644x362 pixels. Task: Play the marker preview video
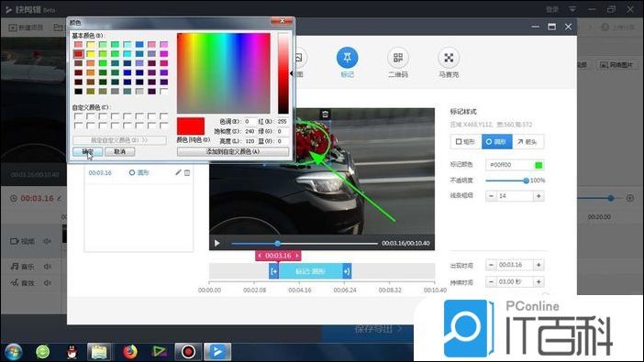(217, 243)
